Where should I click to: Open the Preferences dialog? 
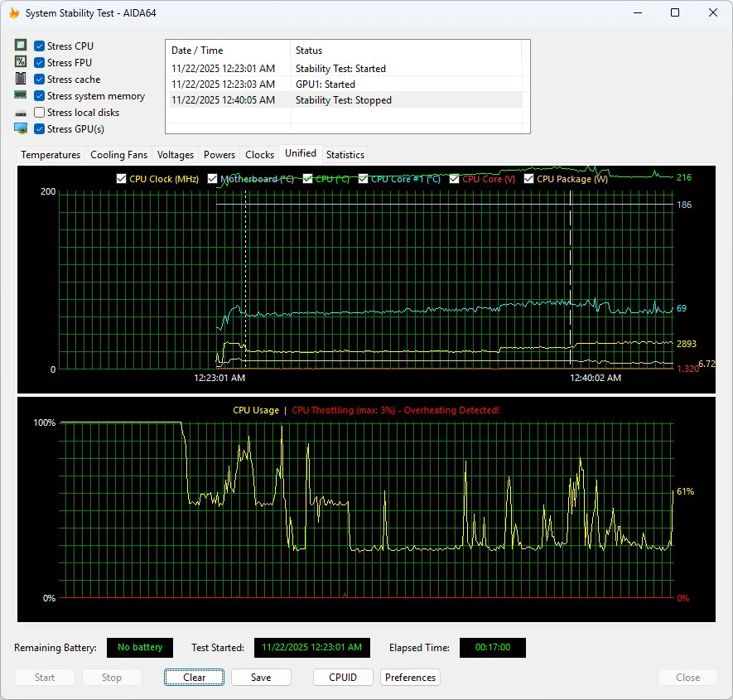coord(410,677)
